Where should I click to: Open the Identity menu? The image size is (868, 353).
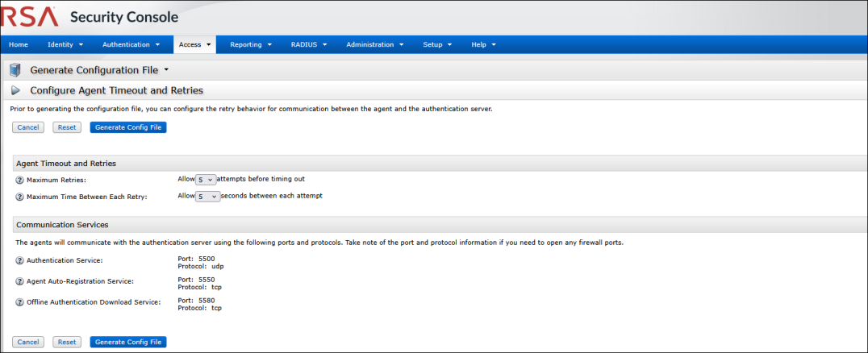coord(65,45)
